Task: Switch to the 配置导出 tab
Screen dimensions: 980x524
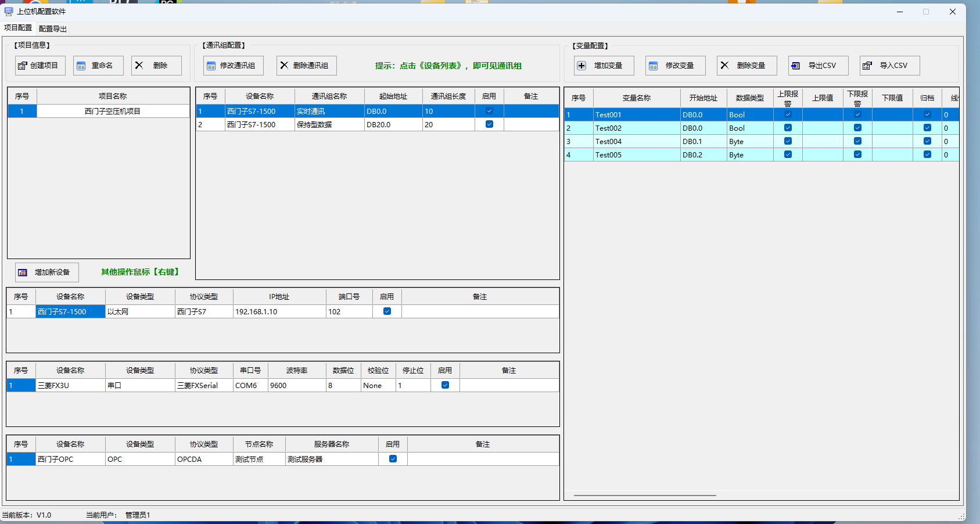Action: click(x=53, y=28)
